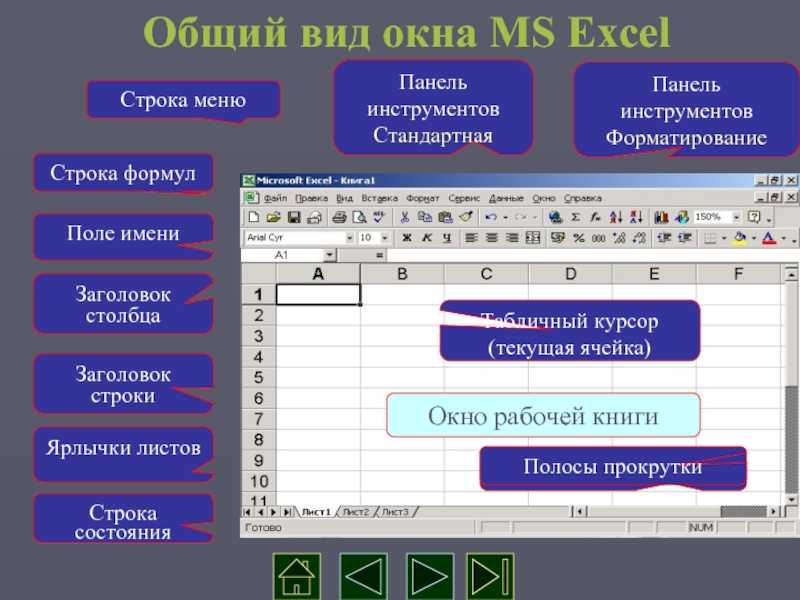Open the Borders dropdown arrow
The height and width of the screenshot is (600, 800).
coord(724,238)
